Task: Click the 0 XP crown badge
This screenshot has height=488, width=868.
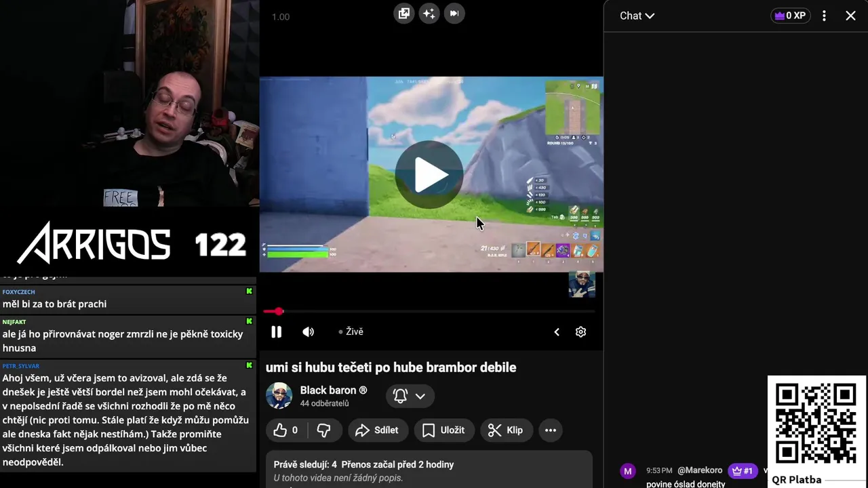Action: pyautogui.click(x=790, y=16)
